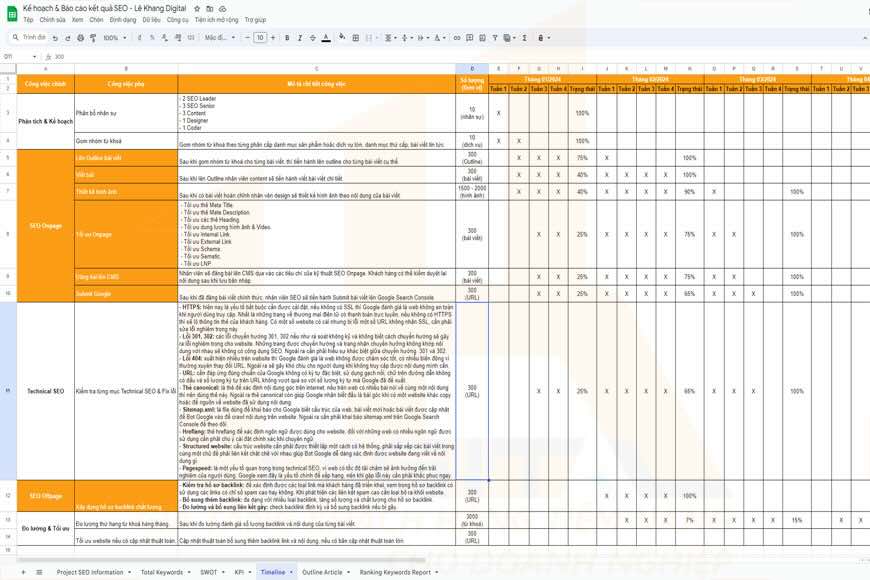
Task: Collapse the toolbar with the far-right chevron
Action: (866, 38)
